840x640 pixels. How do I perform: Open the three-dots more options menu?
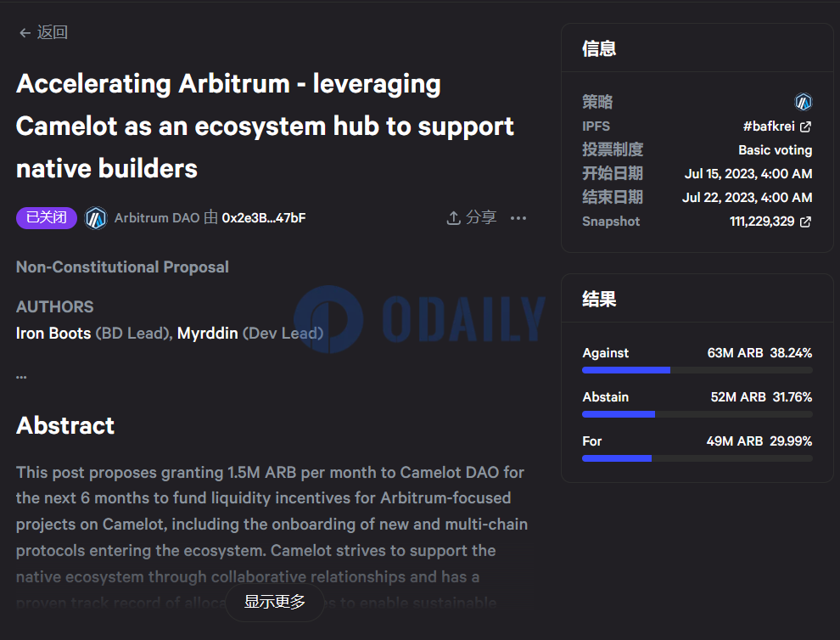click(518, 218)
